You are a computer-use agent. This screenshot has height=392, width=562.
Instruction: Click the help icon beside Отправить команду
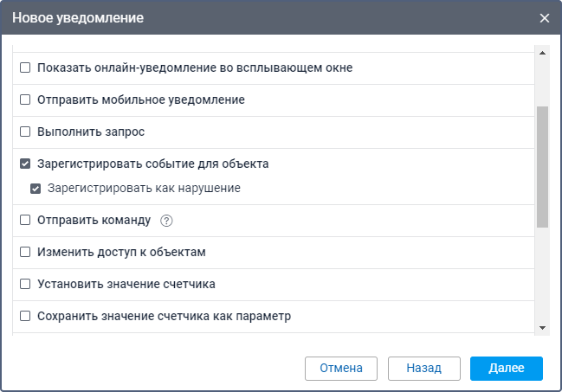(x=167, y=221)
